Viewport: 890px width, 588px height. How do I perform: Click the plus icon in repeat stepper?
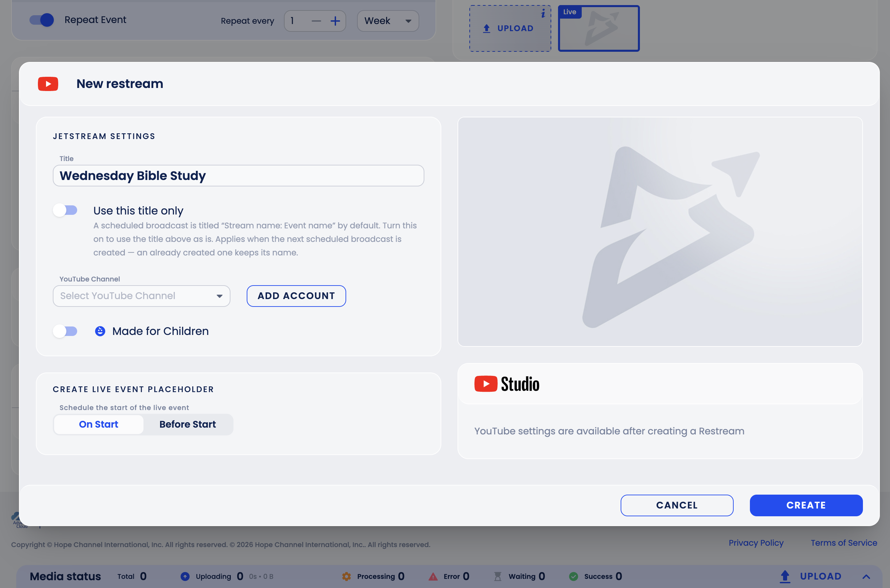[x=335, y=21]
